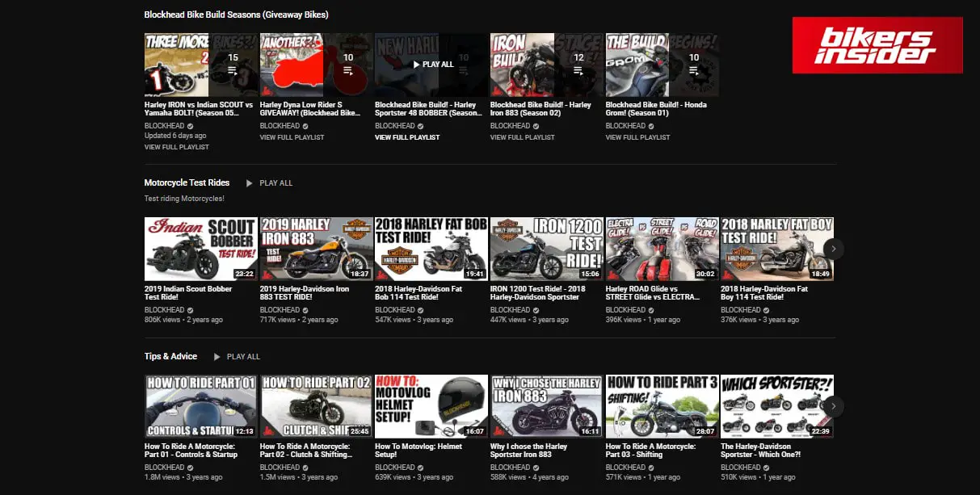Click title How To Ride: Part 03 - Shifting
This screenshot has height=495, width=980.
[x=650, y=451]
